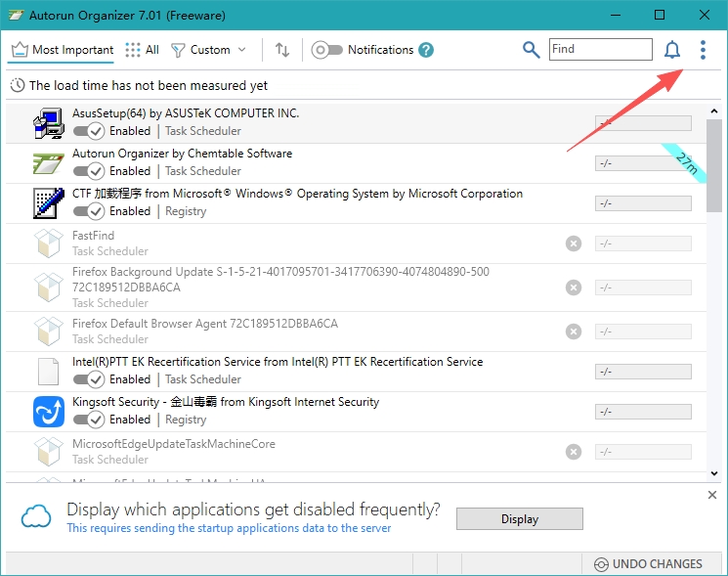This screenshot has width=728, height=576.
Task: Select the Kingsoft Security entry title
Action: pos(226,402)
